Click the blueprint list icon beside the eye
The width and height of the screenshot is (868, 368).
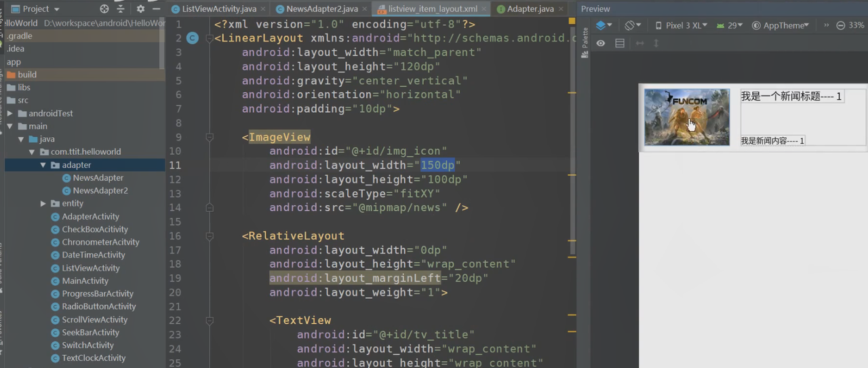coord(619,43)
